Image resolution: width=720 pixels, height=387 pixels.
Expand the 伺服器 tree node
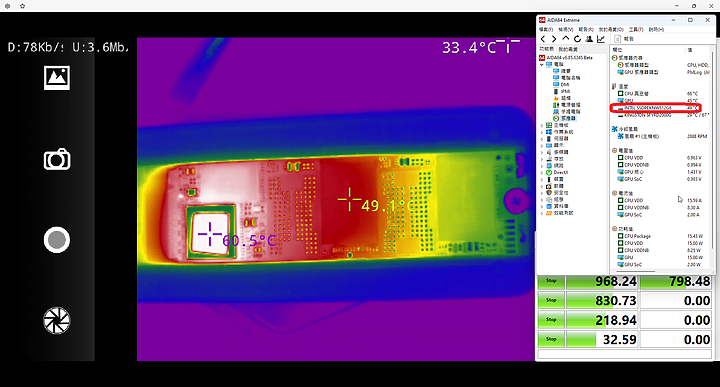point(542,139)
